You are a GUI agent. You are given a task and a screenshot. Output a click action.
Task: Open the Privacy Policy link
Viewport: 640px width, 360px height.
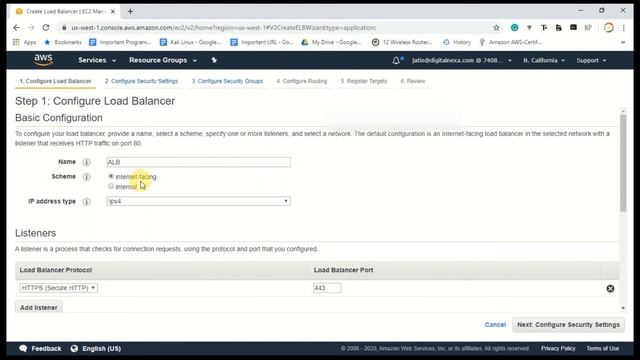coord(558,349)
